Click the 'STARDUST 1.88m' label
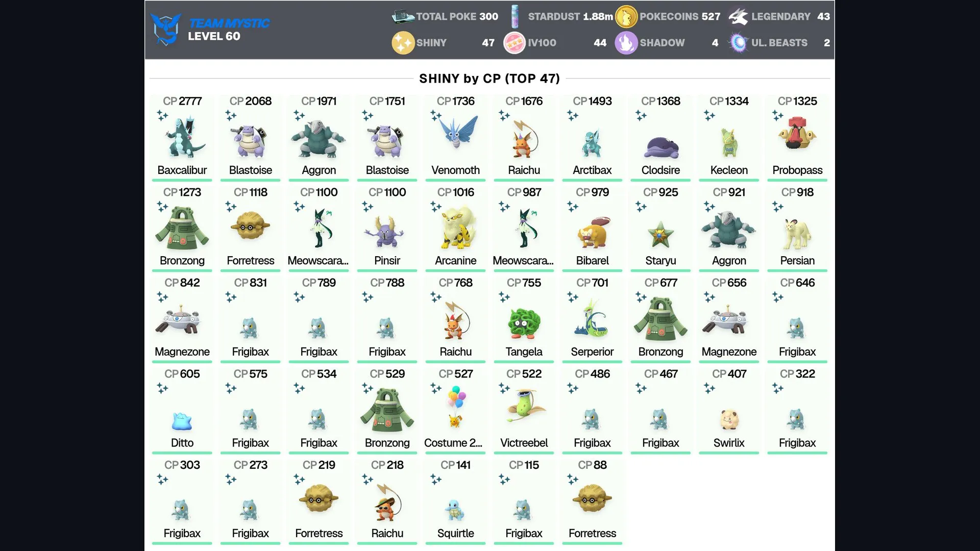Image resolution: width=980 pixels, height=551 pixels. pyautogui.click(x=570, y=16)
